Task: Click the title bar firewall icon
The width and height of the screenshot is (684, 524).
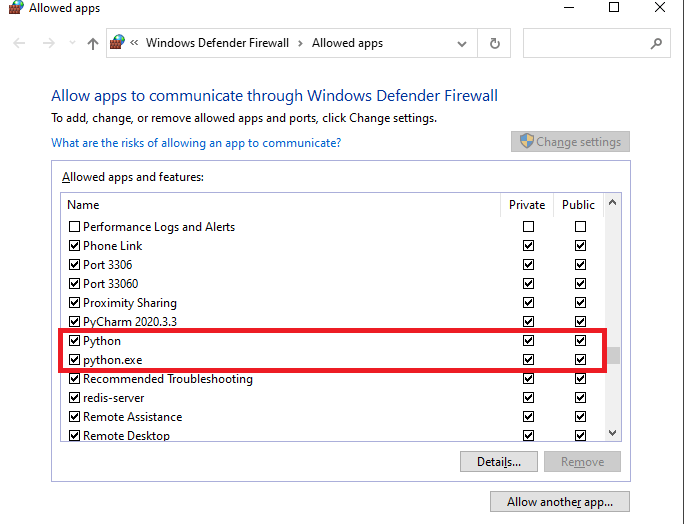Action: pyautogui.click(x=14, y=8)
